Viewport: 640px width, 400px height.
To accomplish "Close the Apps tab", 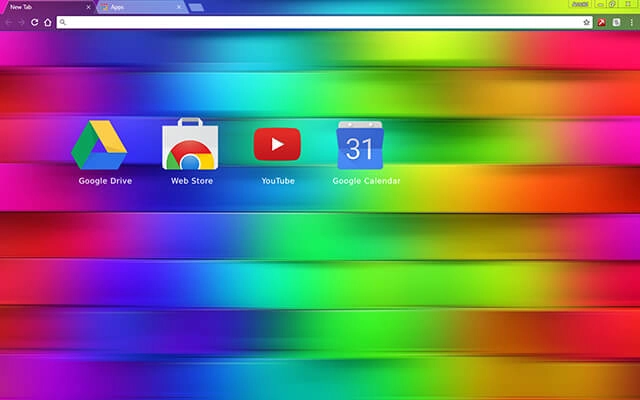I will (x=179, y=7).
